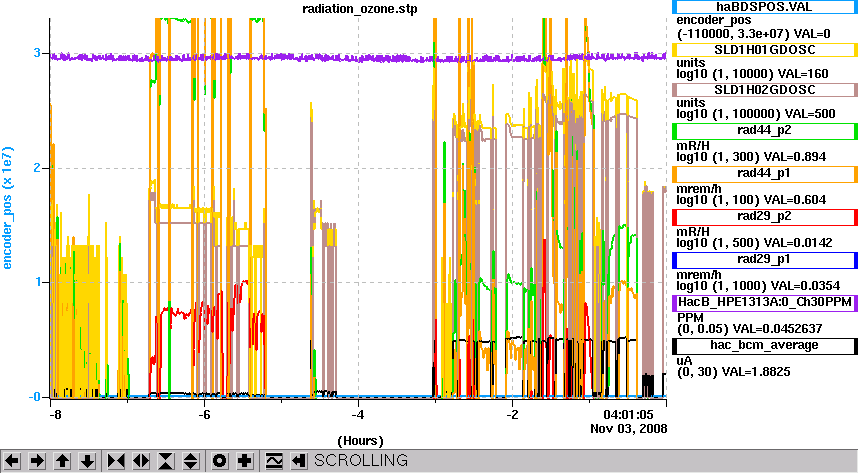This screenshot has height=473, width=858.
Task: Select the hac_bcm_average black legend entry
Action: (x=764, y=345)
